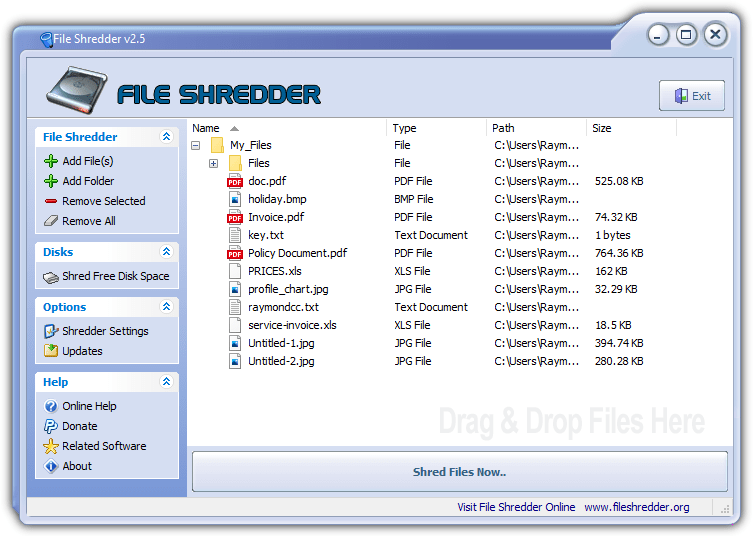Screen dimensions: 753x536
Task: Click the PayPal Donate icon
Action: click(x=50, y=426)
